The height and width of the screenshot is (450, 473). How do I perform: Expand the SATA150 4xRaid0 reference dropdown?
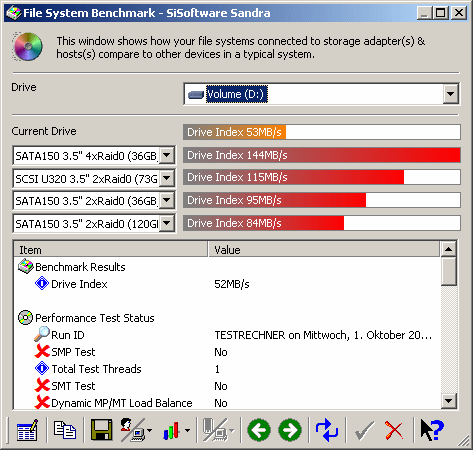point(166,155)
